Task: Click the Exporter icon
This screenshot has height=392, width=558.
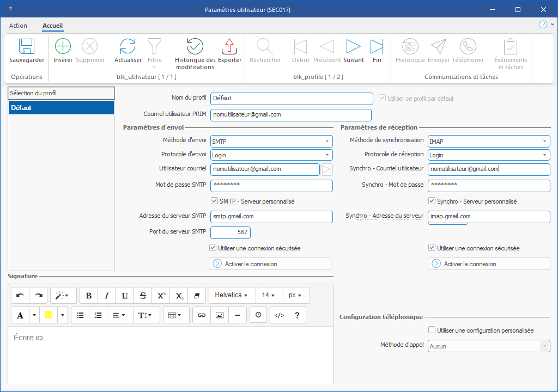Action: tap(229, 47)
